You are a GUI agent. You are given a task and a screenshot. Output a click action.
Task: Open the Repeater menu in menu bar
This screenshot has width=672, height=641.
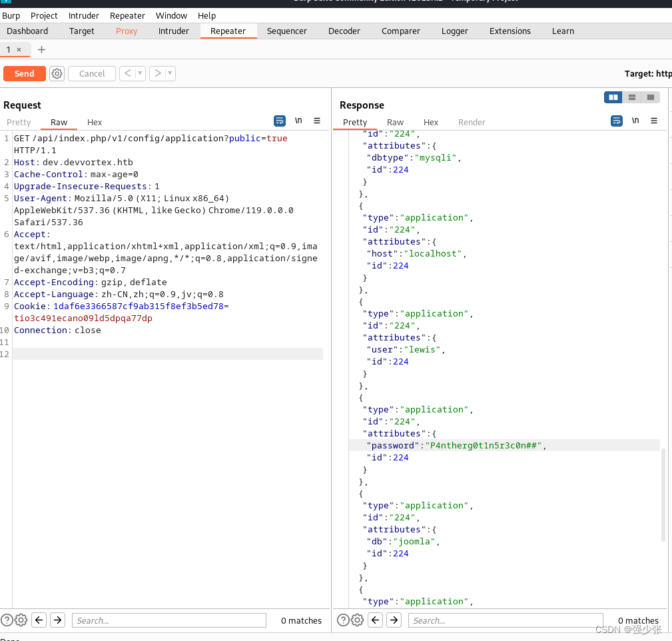point(127,15)
